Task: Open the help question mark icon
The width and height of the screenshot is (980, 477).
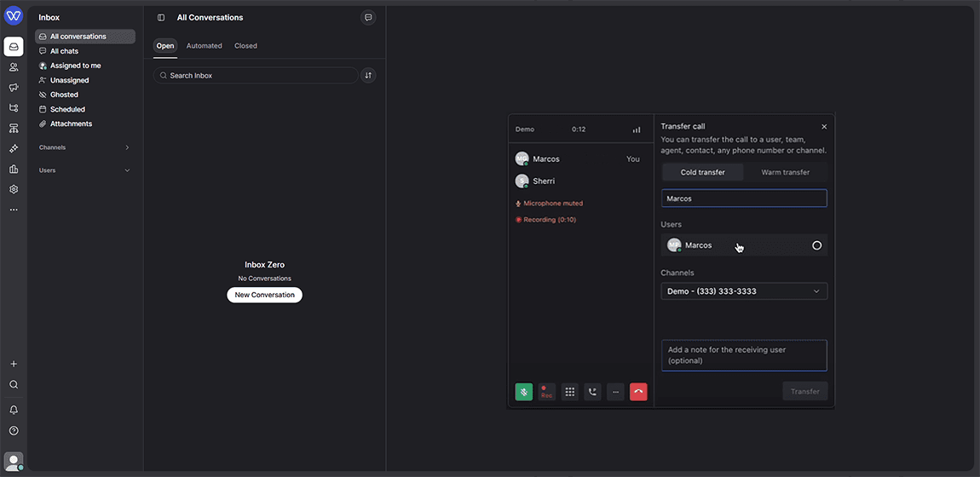Action: coord(13,431)
